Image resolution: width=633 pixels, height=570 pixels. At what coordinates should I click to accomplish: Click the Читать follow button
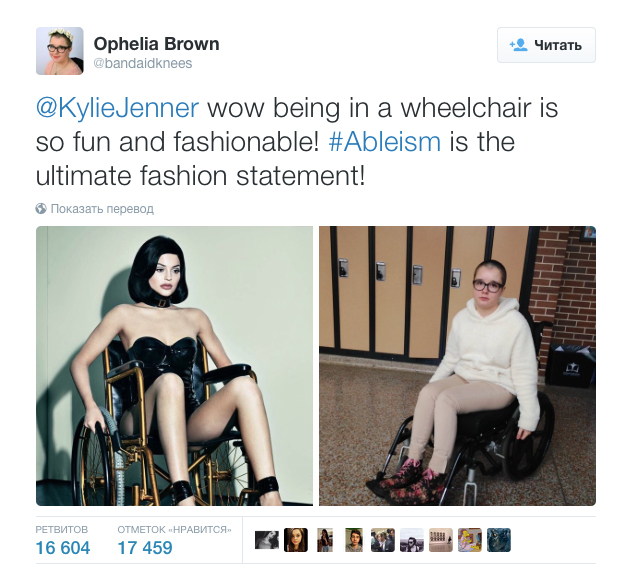click(546, 45)
